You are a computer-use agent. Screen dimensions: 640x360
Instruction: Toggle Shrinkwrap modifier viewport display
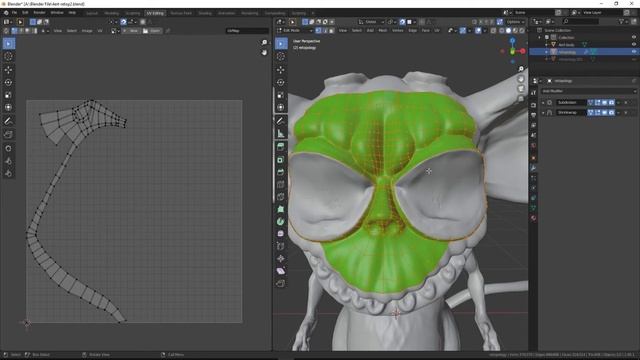coord(604,112)
